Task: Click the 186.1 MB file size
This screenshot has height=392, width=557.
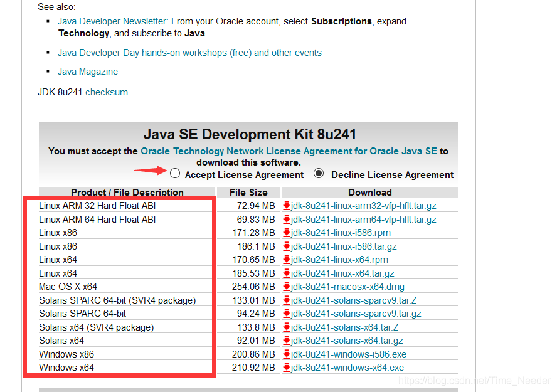Action: pyautogui.click(x=256, y=246)
